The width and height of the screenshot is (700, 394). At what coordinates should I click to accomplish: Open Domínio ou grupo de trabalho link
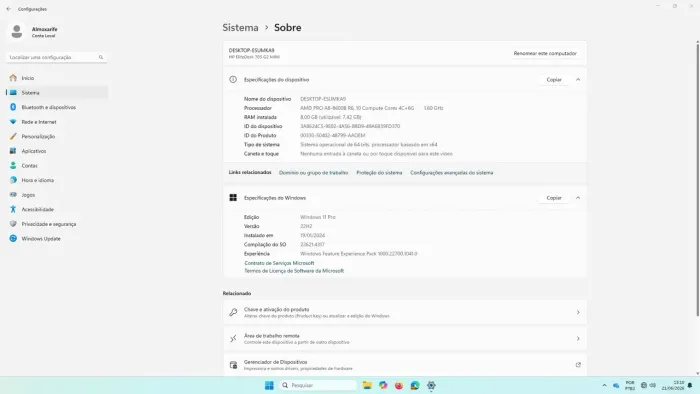[313, 173]
